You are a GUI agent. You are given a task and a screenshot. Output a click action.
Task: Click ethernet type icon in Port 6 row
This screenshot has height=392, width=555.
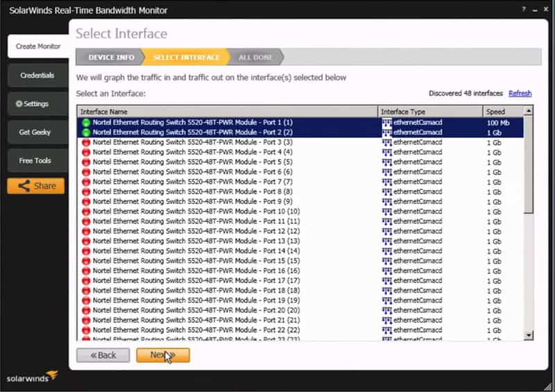coord(387,172)
